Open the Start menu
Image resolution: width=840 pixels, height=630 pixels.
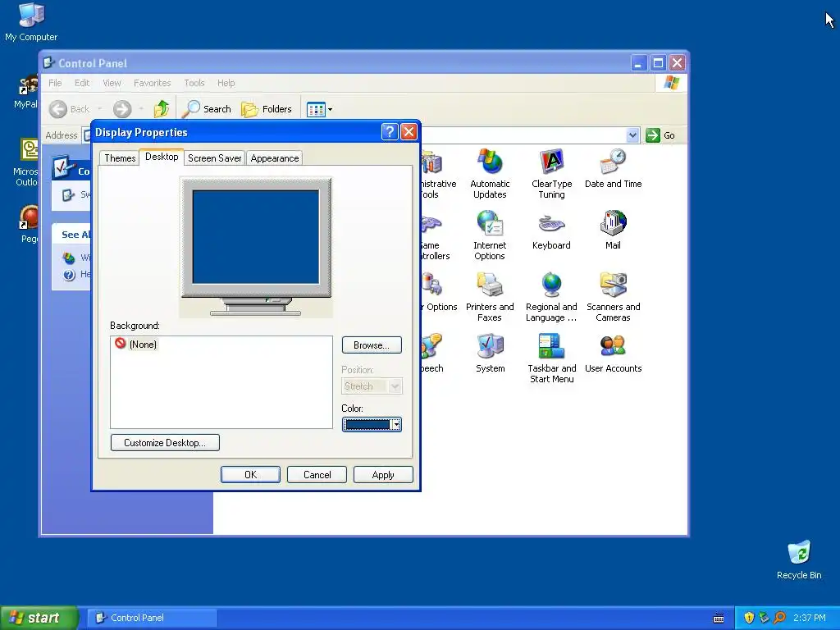coord(39,618)
